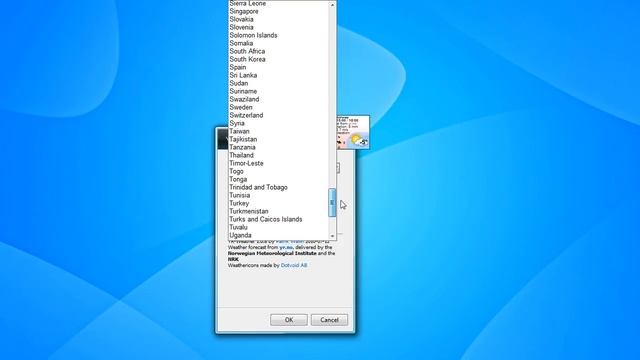Image resolution: width=640 pixels, height=360 pixels.
Task: Choose Tuvalu from the country list
Action: (278, 227)
